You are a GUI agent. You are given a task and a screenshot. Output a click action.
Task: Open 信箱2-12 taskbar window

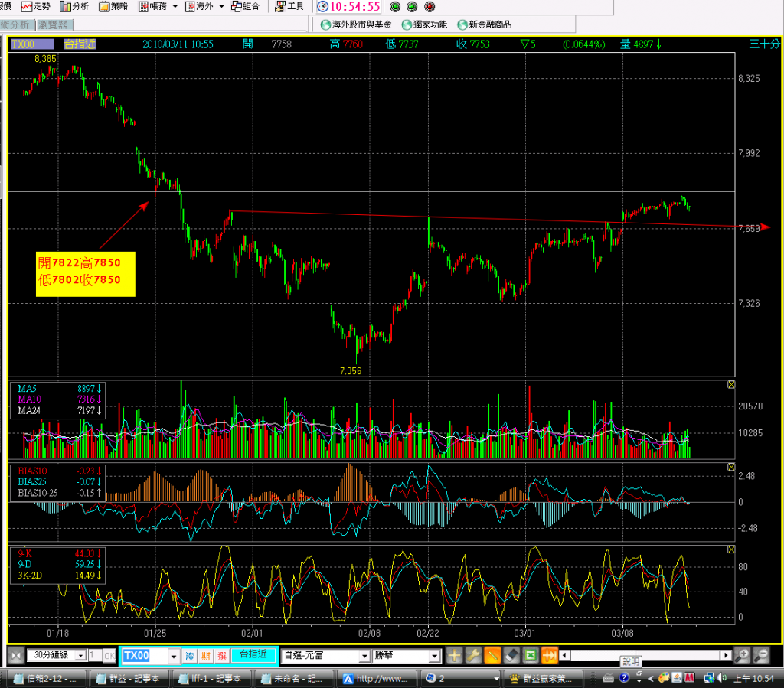click(45, 679)
